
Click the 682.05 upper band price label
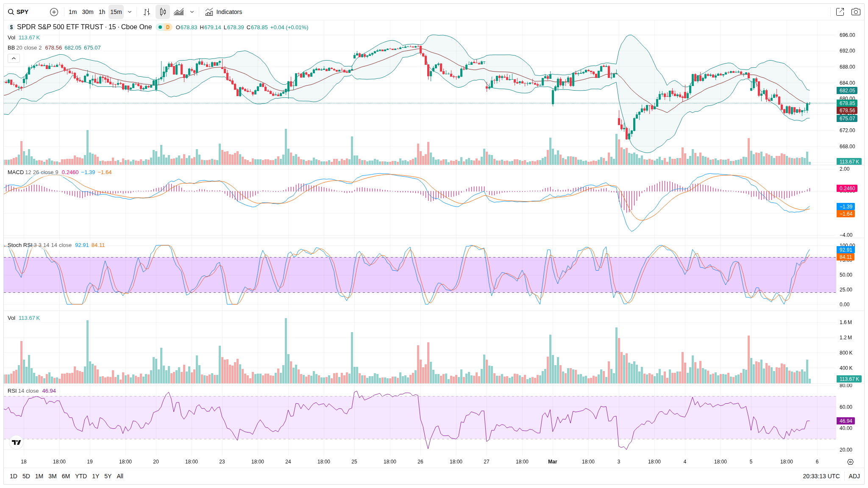click(847, 91)
